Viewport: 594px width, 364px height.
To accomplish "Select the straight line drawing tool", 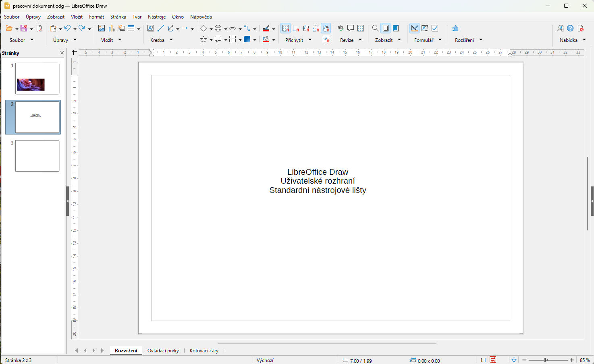I will [x=161, y=28].
